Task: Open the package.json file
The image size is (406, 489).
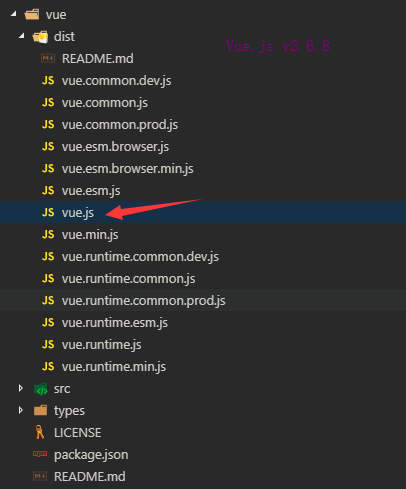Action: click(x=91, y=455)
